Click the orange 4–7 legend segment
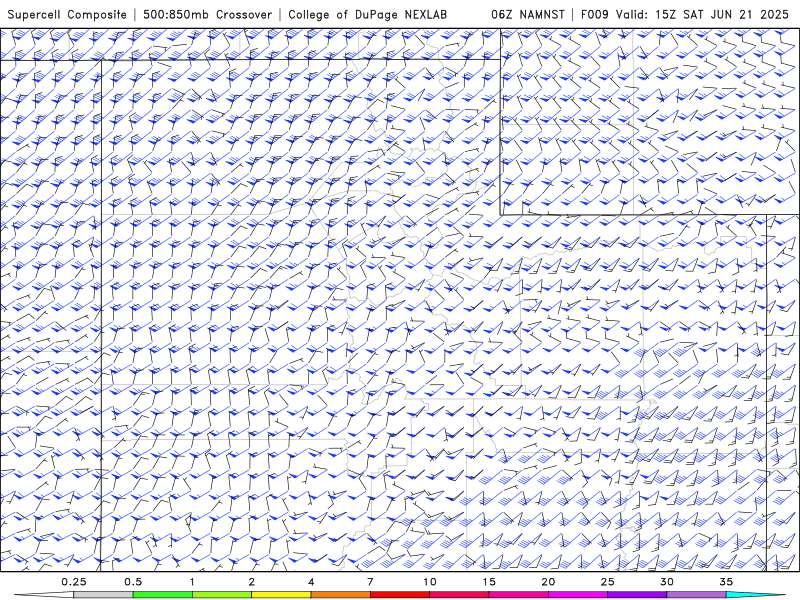Viewport: 800px width, 600px height. pyautogui.click(x=340, y=595)
